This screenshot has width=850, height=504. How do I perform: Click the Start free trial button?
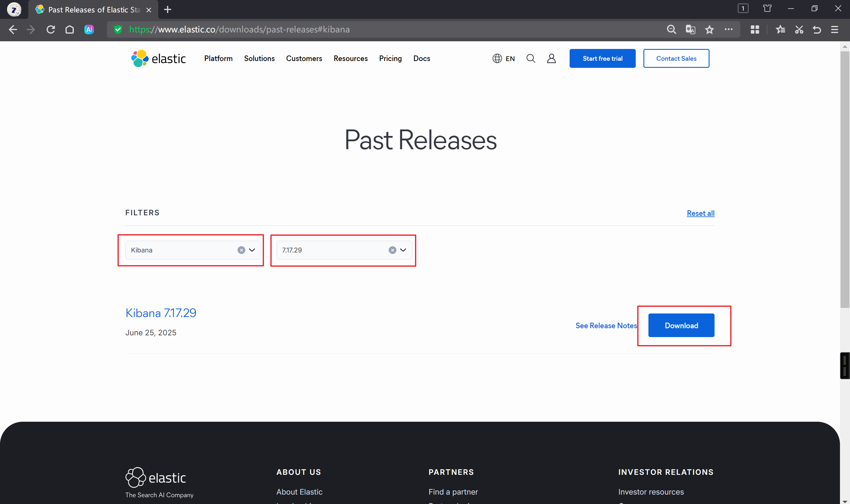[603, 58]
